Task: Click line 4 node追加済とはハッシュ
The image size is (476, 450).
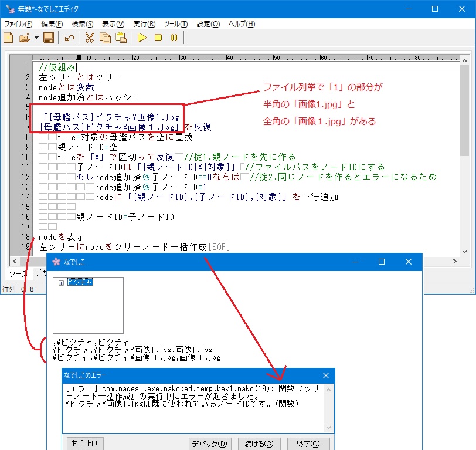Action: [90, 97]
